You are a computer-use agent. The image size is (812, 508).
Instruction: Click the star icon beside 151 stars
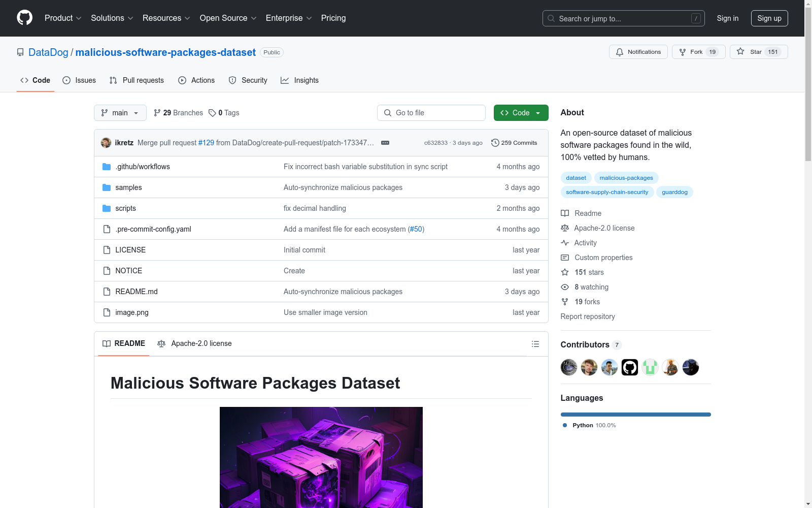click(x=565, y=272)
